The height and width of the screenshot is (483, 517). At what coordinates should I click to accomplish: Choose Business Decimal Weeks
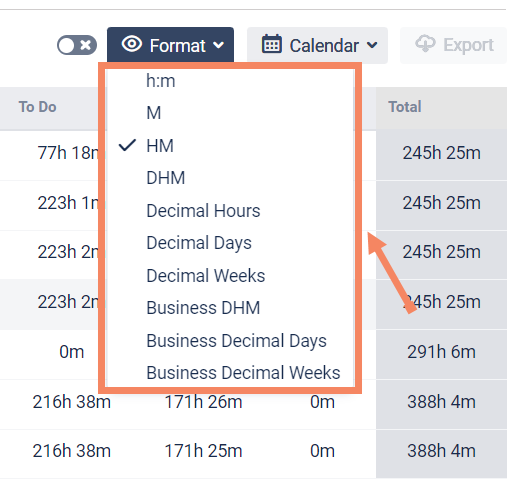[x=243, y=373]
